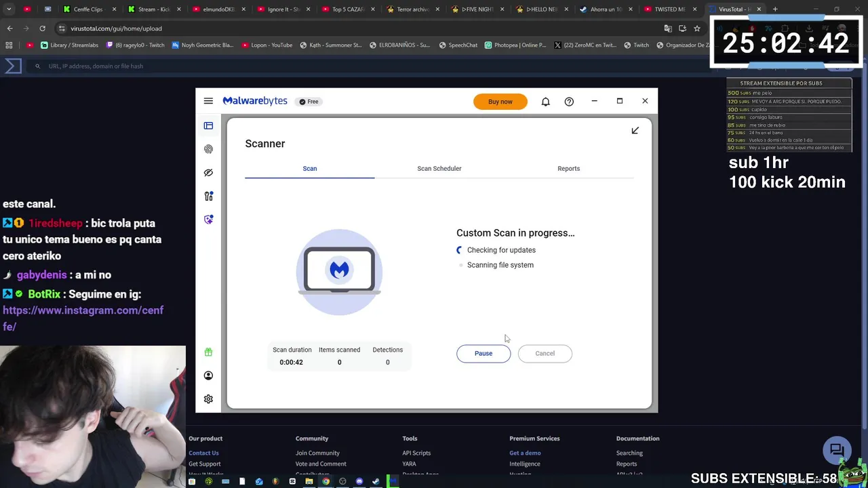Switch to the Reports tab

568,168
